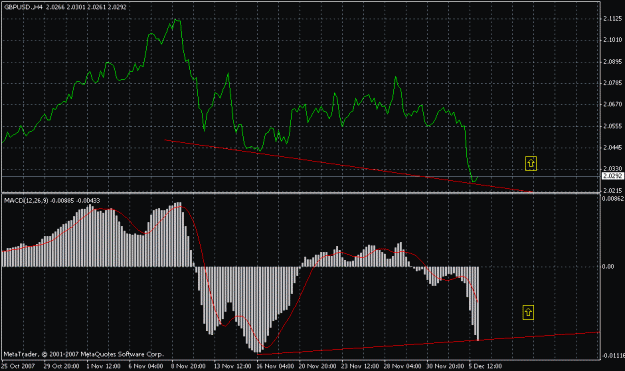The height and width of the screenshot is (371, 625).
Task: Click the 2.0785 price axis label
Action: pyautogui.click(x=612, y=83)
